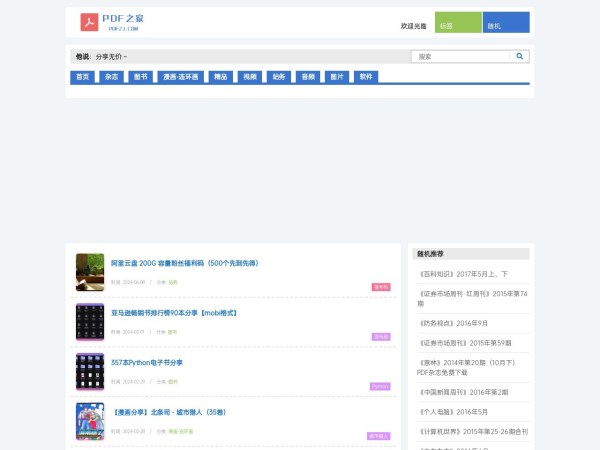This screenshot has width=600, height=450.
Task: Click the PDF之家 logo icon
Action: pyautogui.click(x=90, y=23)
